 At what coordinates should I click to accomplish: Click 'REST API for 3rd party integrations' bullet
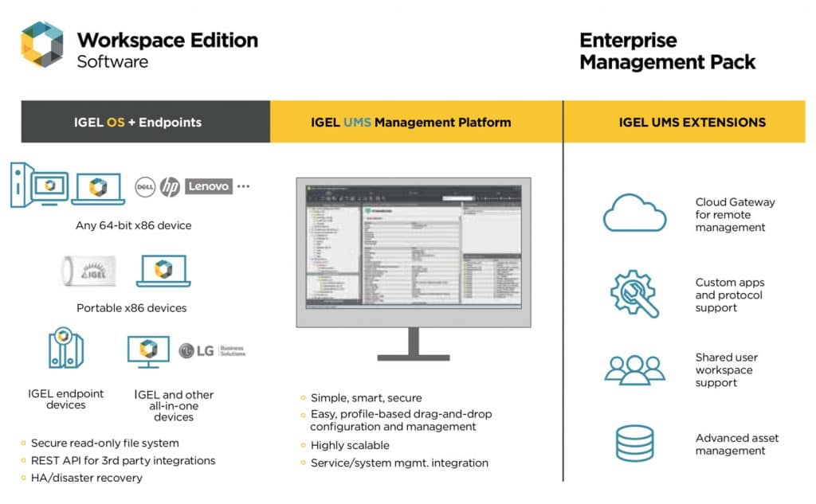pyautogui.click(x=123, y=460)
